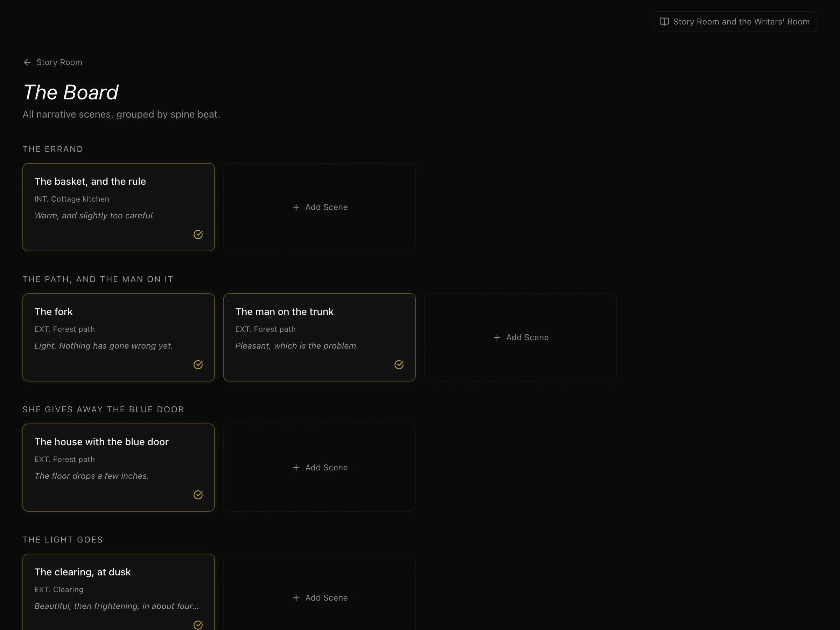840x630 pixels.
Task: Toggle check circle on 'The man on the trunk'
Action: coord(399,365)
